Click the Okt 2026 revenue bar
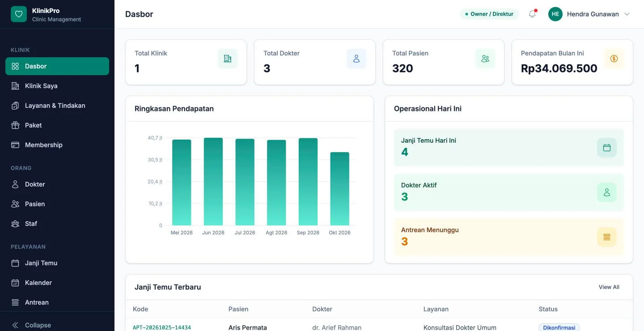 (340, 189)
